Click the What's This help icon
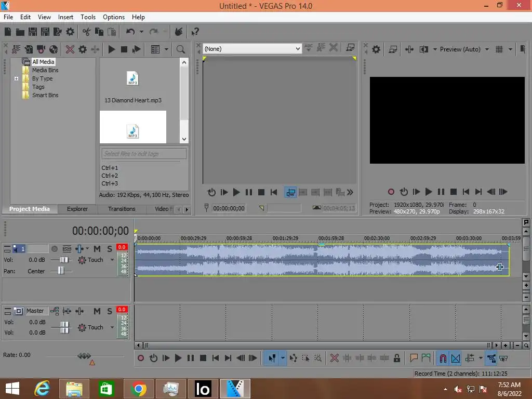532x399 pixels. pos(195,32)
